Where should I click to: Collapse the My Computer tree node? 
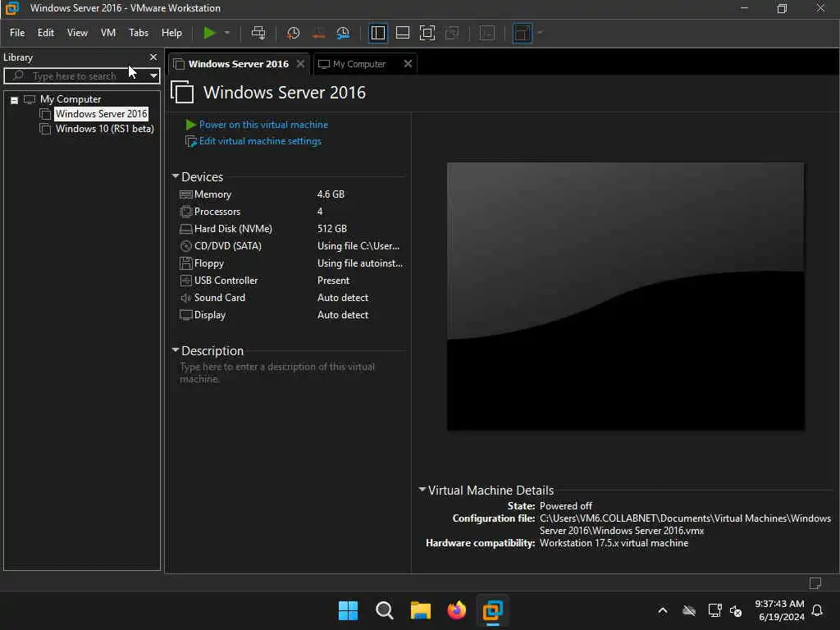pos(15,100)
